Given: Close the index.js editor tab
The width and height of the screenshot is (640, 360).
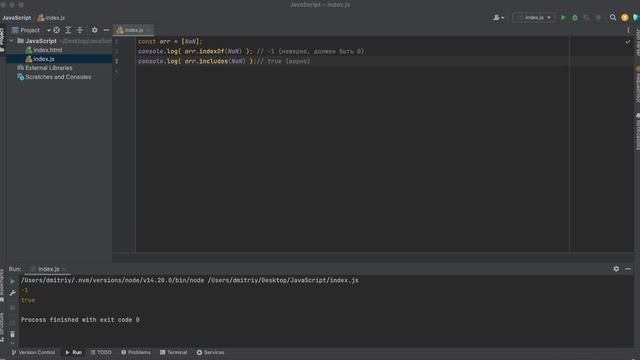Looking at the screenshot, I should tap(149, 30).
